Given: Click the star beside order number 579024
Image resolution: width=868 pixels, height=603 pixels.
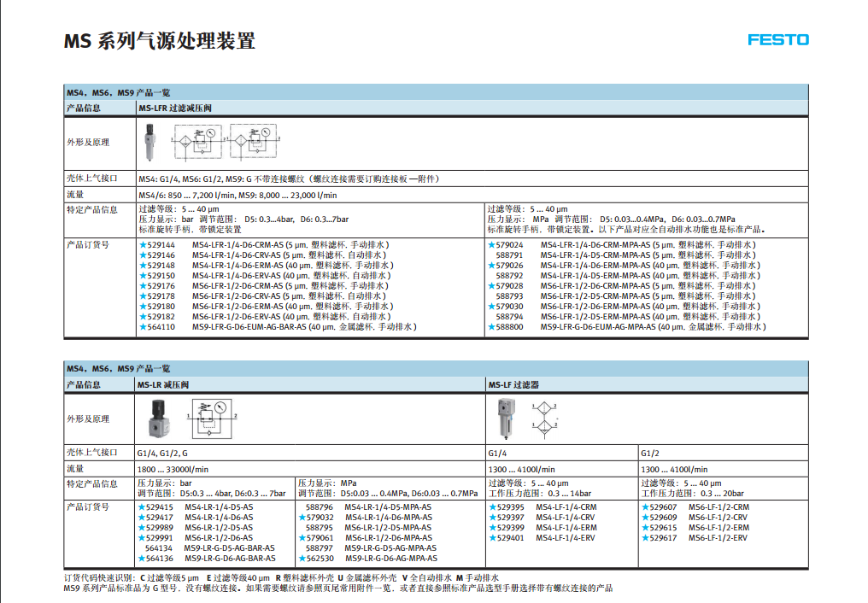Looking at the screenshot, I should click(491, 244).
